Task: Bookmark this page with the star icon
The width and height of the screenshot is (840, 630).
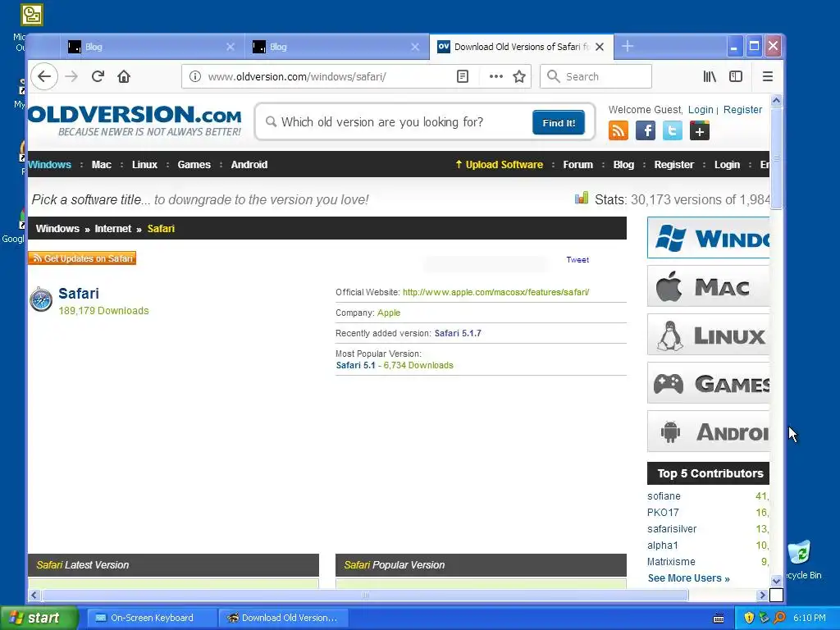Action: (519, 76)
